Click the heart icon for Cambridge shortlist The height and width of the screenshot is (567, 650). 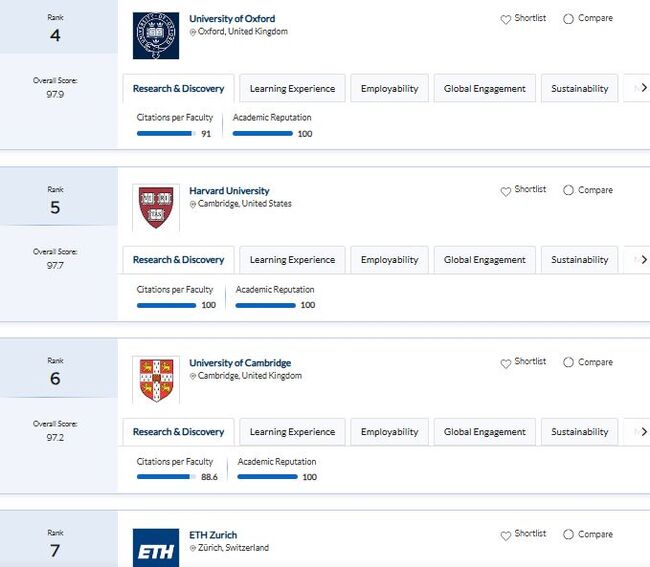click(506, 363)
